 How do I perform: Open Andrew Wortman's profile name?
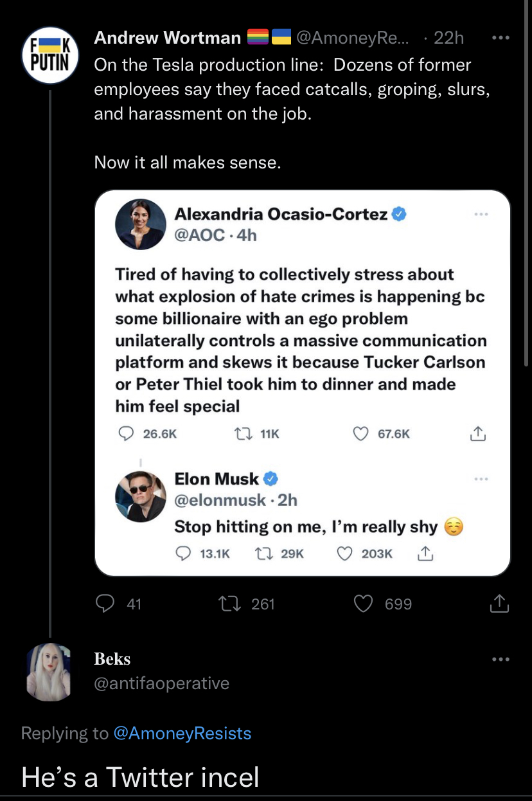167,38
